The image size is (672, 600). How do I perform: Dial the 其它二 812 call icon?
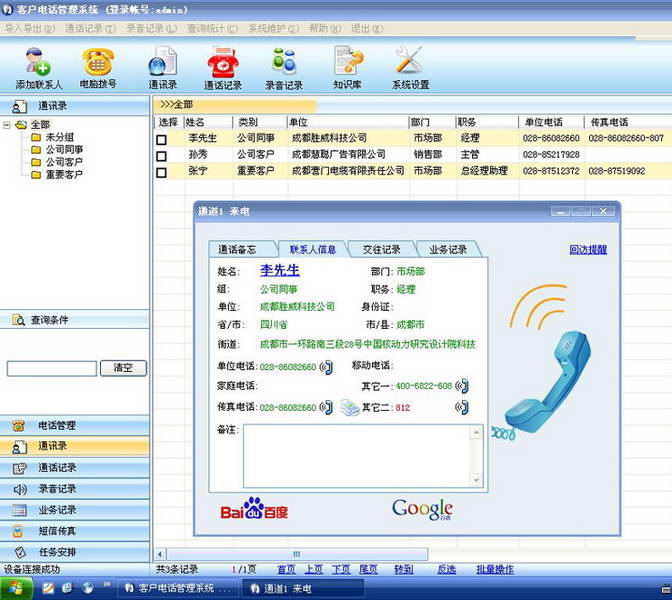(462, 407)
